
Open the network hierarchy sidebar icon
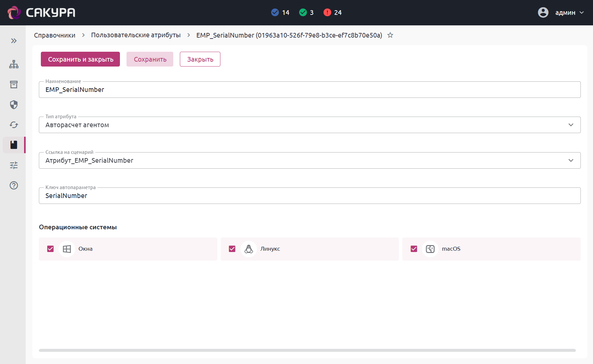[x=14, y=64]
